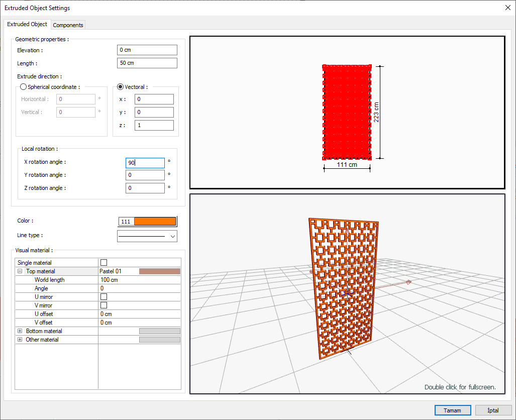Viewport: 516px width, 420px height.
Task: Choose the Vectoral extrude direction option
Action: tap(120, 87)
